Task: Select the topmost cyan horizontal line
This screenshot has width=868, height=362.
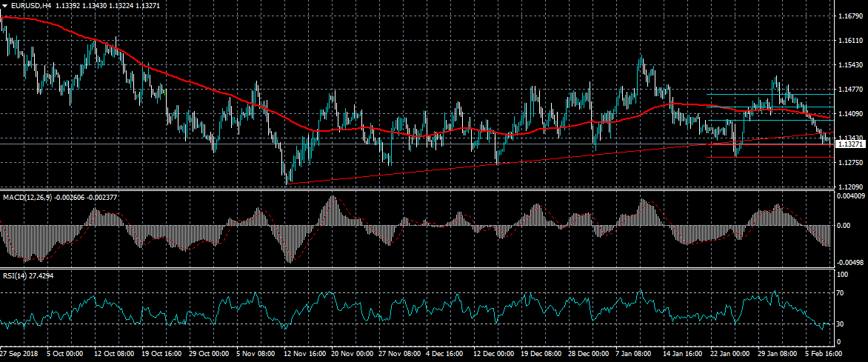Action: click(770, 94)
